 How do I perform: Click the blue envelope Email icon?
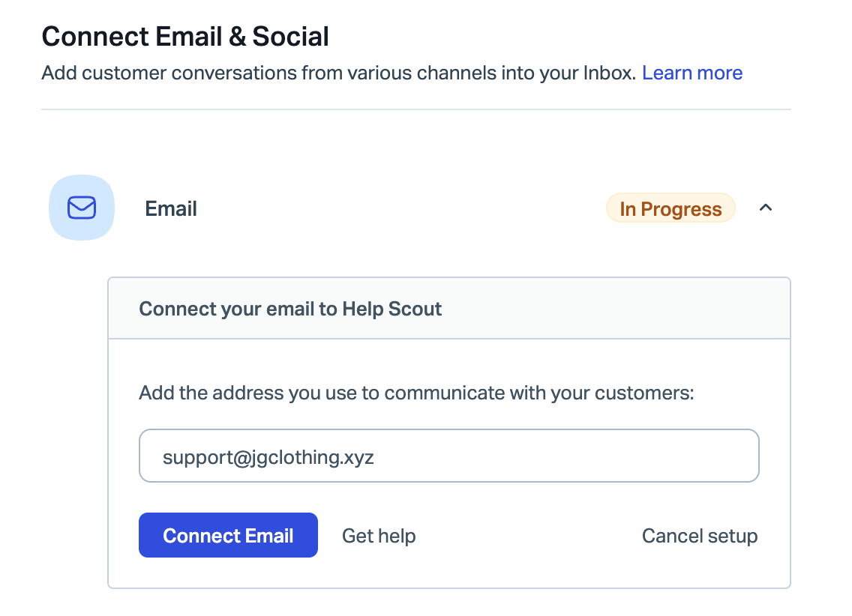click(81, 208)
